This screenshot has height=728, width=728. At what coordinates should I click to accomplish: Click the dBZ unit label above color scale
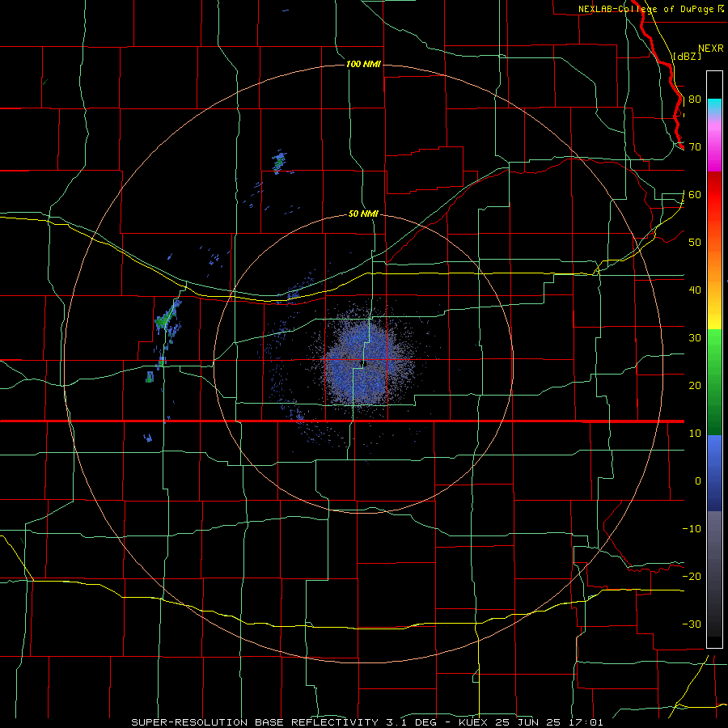pyautogui.click(x=687, y=56)
